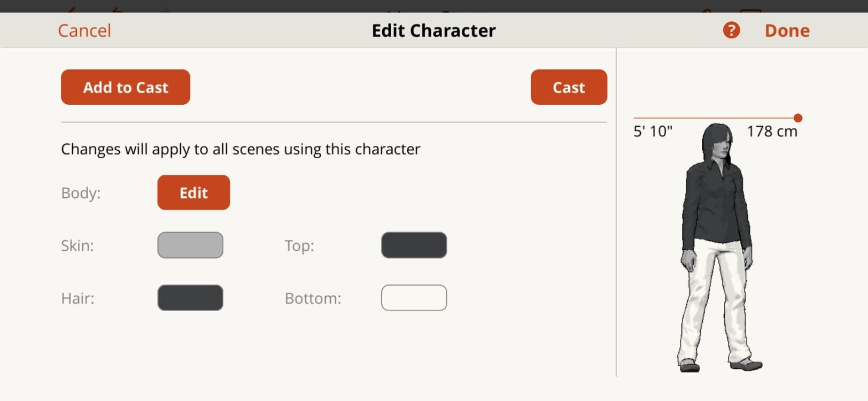Click the 178 cm measurement label
Screen dimensions: 868x401
pos(772,130)
